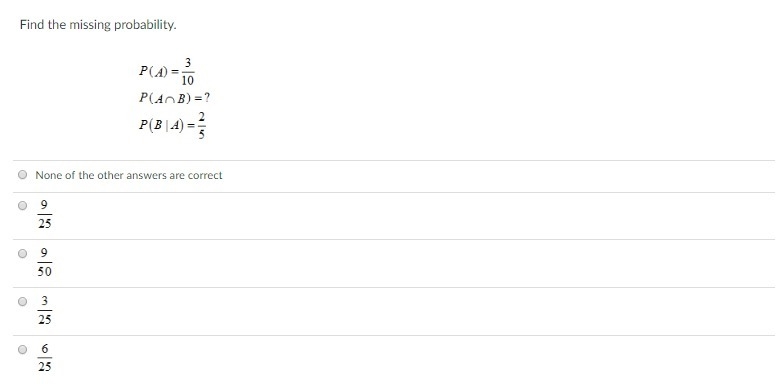Screen dimensions: 783x384
Task: Select the 'None of the other answers' radio button
Action: (x=22, y=175)
